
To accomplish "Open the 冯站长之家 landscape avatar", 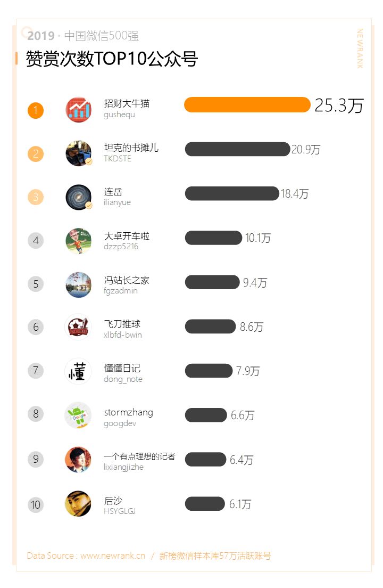I will [78, 284].
